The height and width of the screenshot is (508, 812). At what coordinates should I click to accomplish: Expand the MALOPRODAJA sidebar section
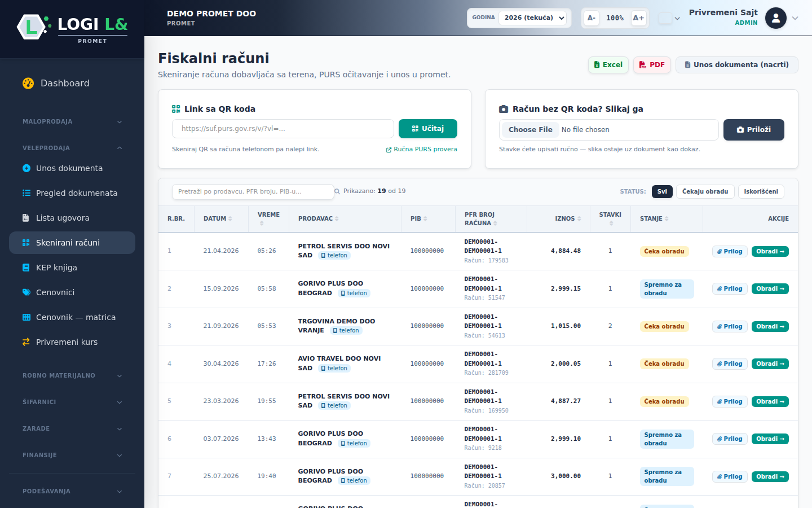point(72,121)
